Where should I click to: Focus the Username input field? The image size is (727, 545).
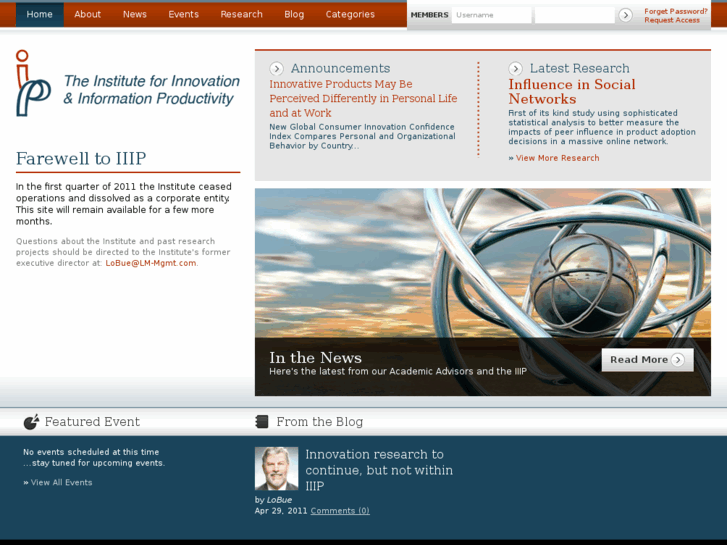(x=491, y=15)
